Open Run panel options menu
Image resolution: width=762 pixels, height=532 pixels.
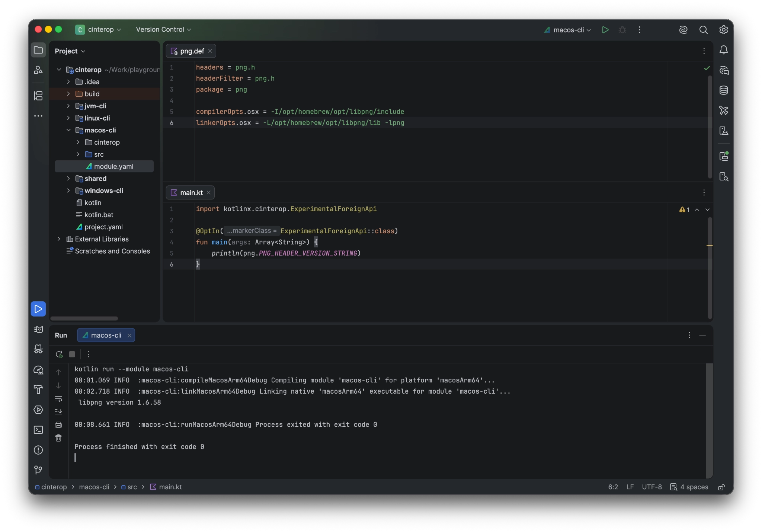[x=689, y=335]
